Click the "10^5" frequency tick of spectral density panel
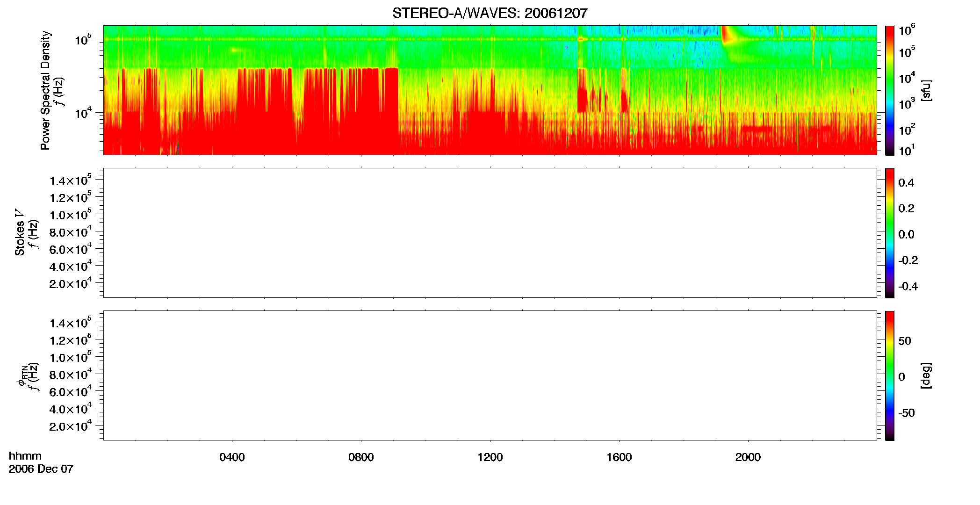This screenshot has width=980, height=505. 83,39
